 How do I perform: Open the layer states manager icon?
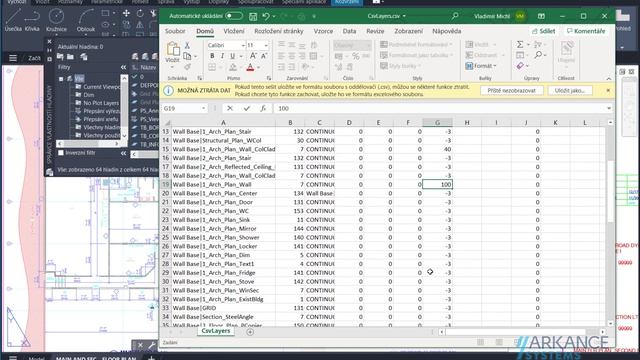click(x=84, y=57)
